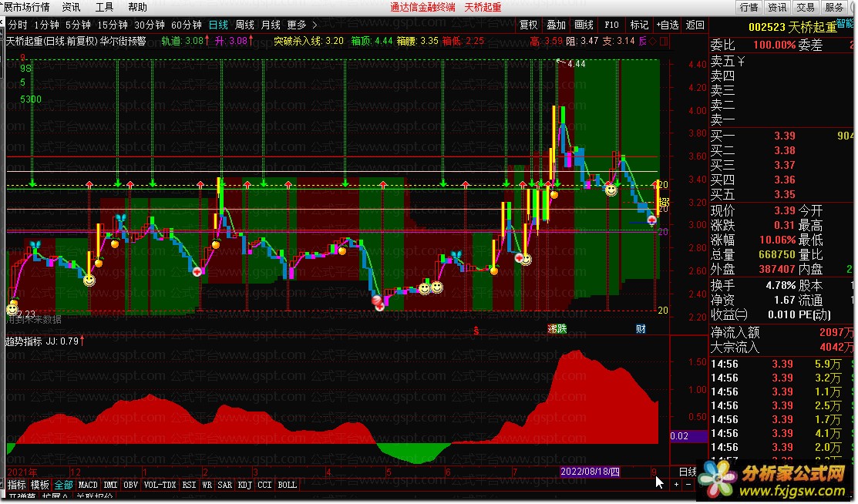Viewport: 858px width, 504px height.
Task: Zoom out the chart with the − button
Action: tap(689, 485)
